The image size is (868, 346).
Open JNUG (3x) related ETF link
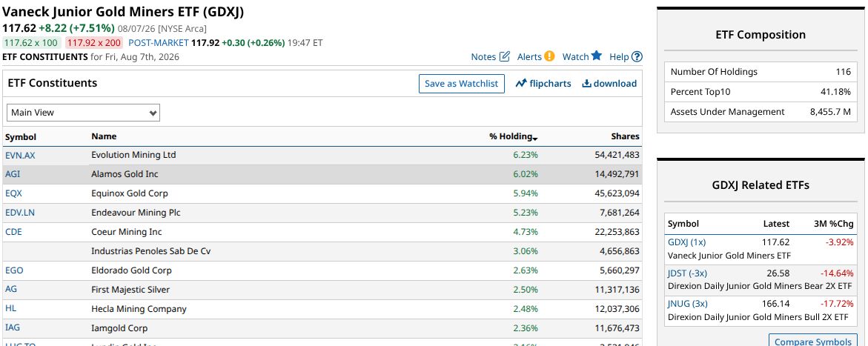point(688,303)
